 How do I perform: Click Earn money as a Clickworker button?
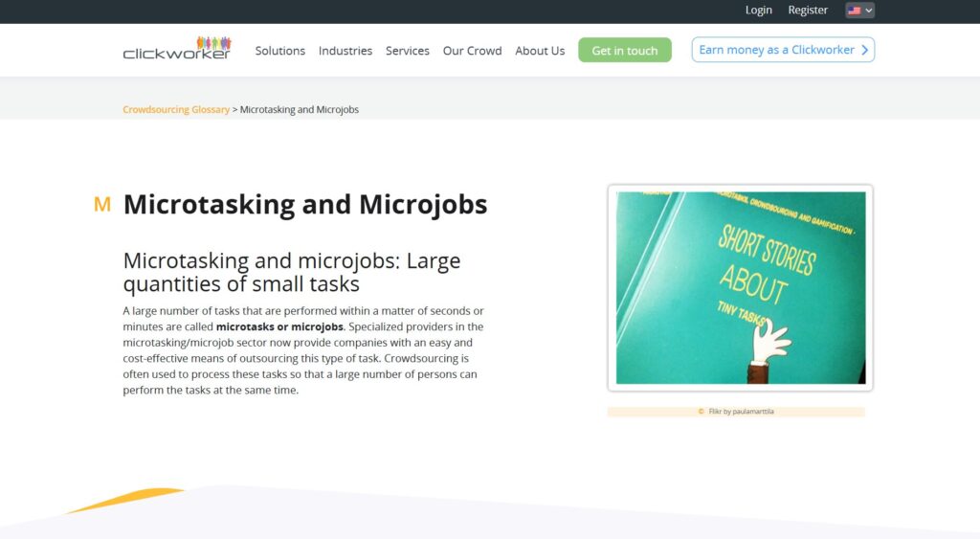pos(783,50)
